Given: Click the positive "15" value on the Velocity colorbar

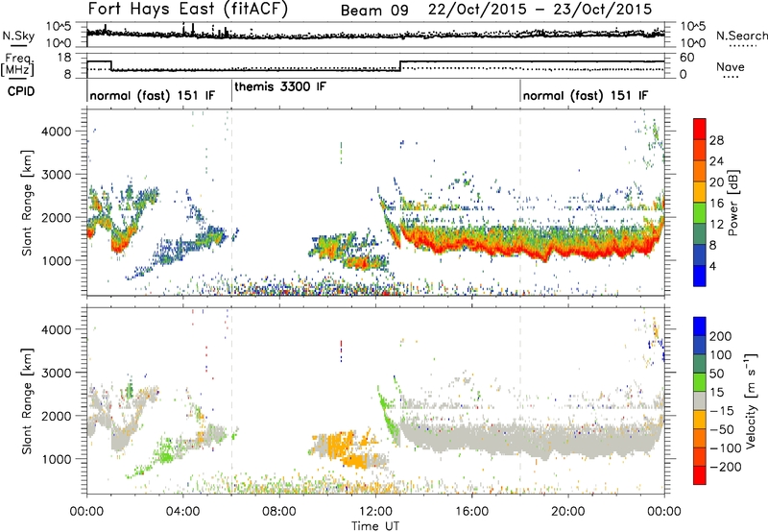Looking at the screenshot, I should tap(716, 393).
